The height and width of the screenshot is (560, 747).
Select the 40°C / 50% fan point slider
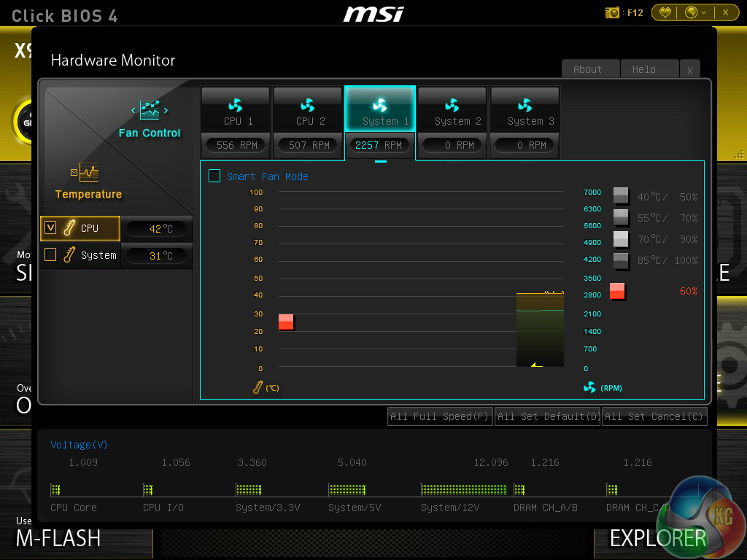(621, 195)
